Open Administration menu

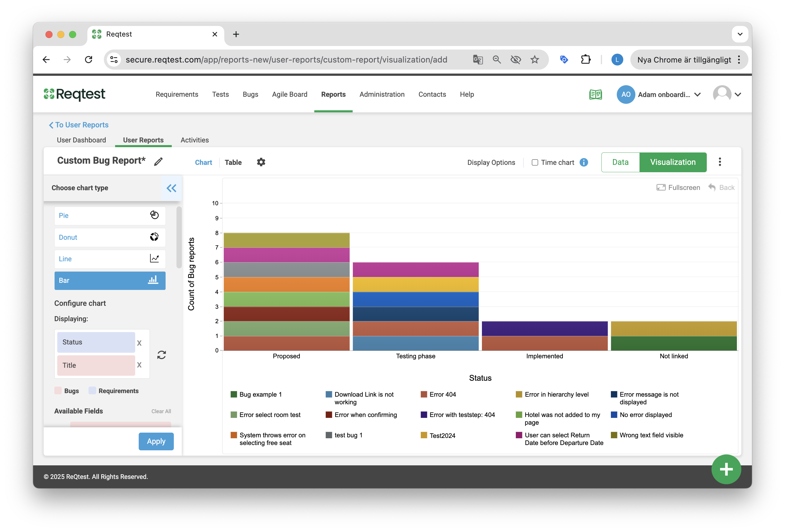pyautogui.click(x=382, y=95)
